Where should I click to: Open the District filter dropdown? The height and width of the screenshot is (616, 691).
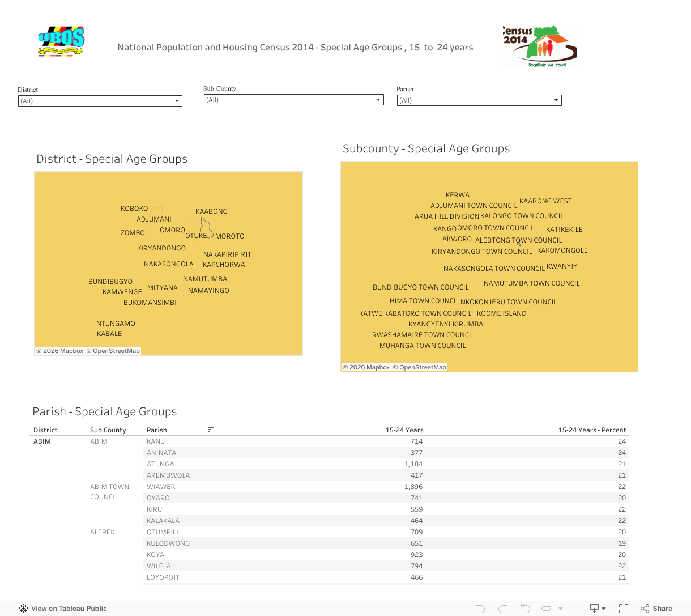pos(100,101)
